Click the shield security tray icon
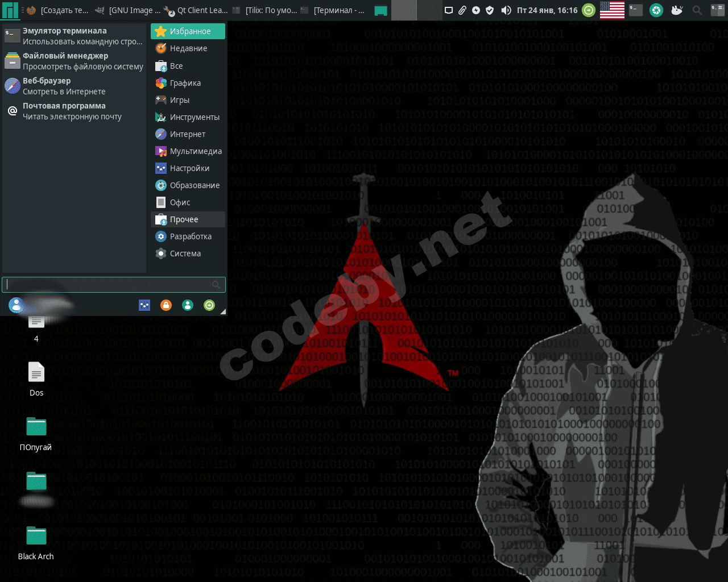This screenshot has height=582, width=728. tap(490, 10)
